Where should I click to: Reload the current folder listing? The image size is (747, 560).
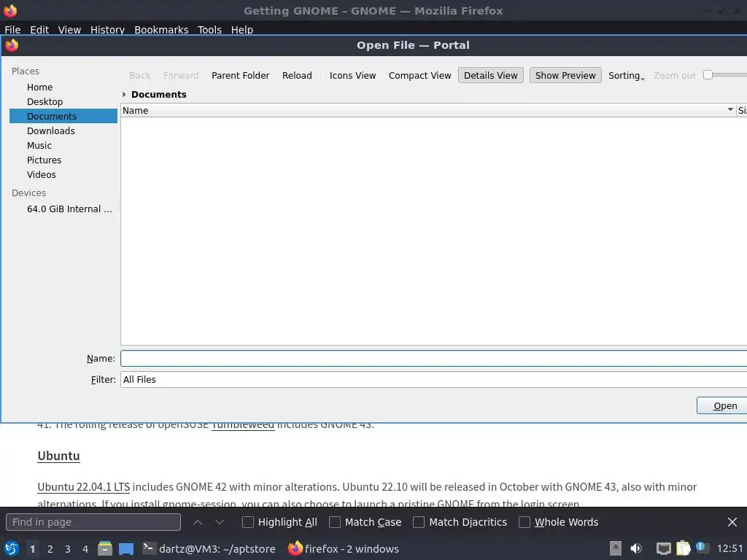297,75
